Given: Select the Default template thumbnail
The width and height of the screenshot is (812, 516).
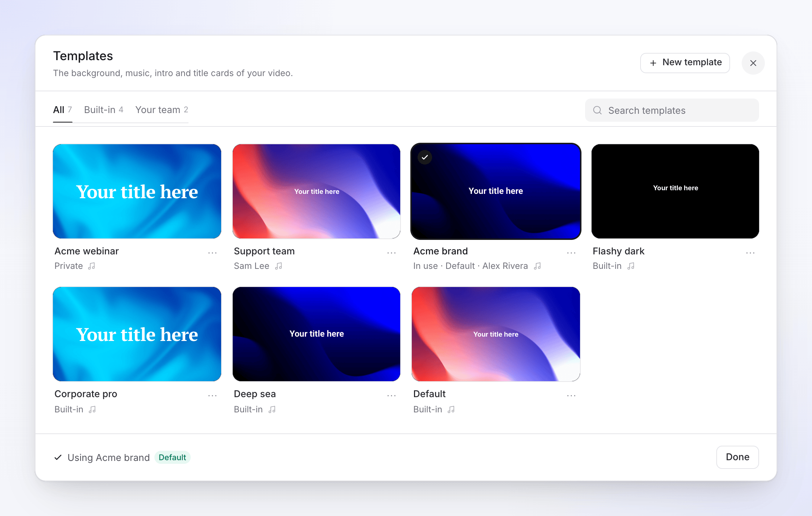Looking at the screenshot, I should 496,334.
